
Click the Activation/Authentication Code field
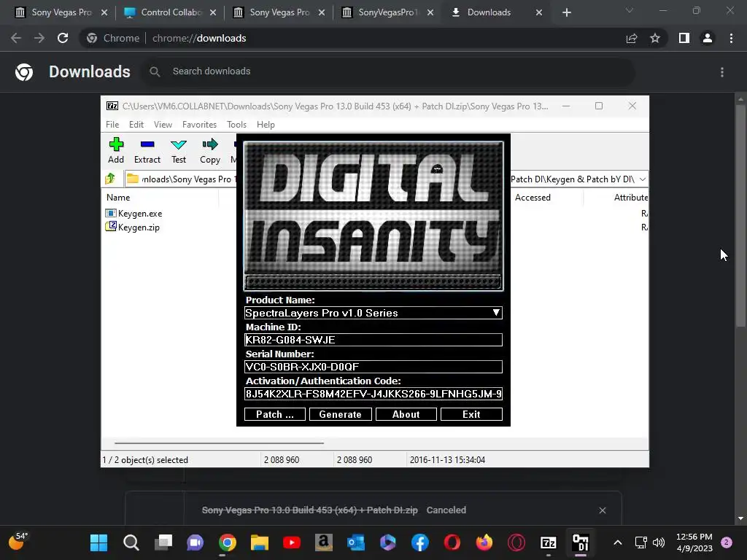pyautogui.click(x=373, y=394)
